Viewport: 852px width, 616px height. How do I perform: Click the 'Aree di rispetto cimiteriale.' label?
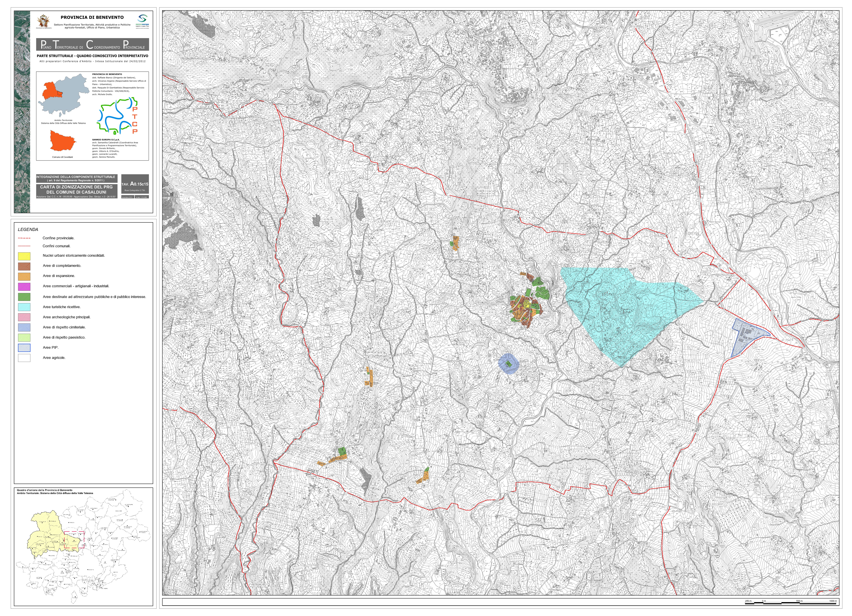[64, 327]
